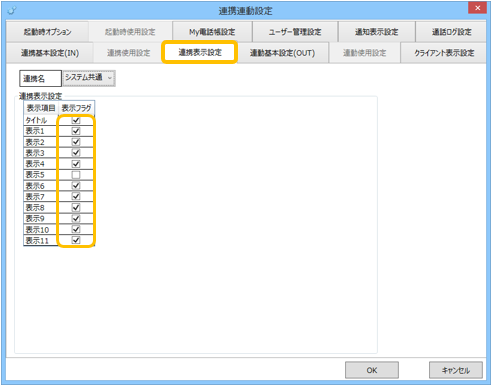Enable the 表示5 display flag checkbox

(x=76, y=175)
